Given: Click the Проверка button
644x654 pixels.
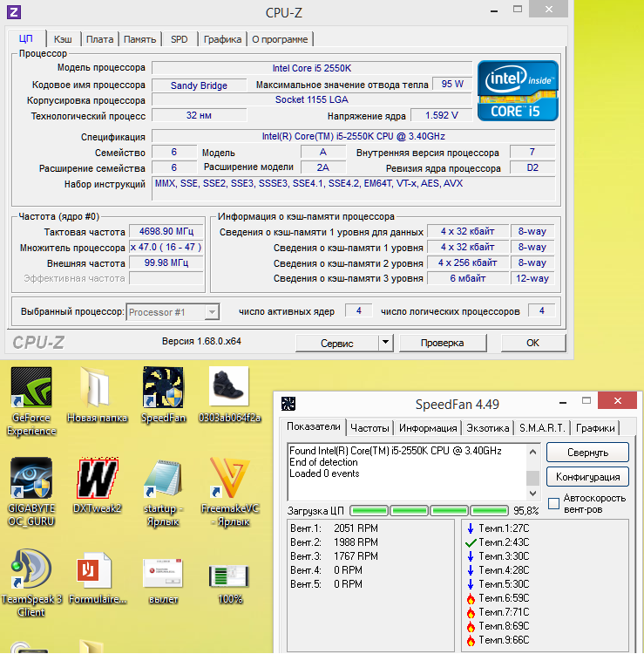Looking at the screenshot, I should [442, 343].
